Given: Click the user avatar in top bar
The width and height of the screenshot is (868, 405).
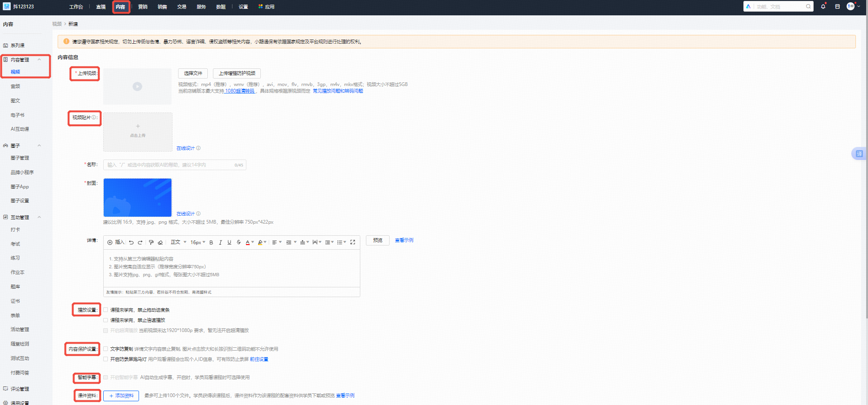Looking at the screenshot, I should point(850,7).
